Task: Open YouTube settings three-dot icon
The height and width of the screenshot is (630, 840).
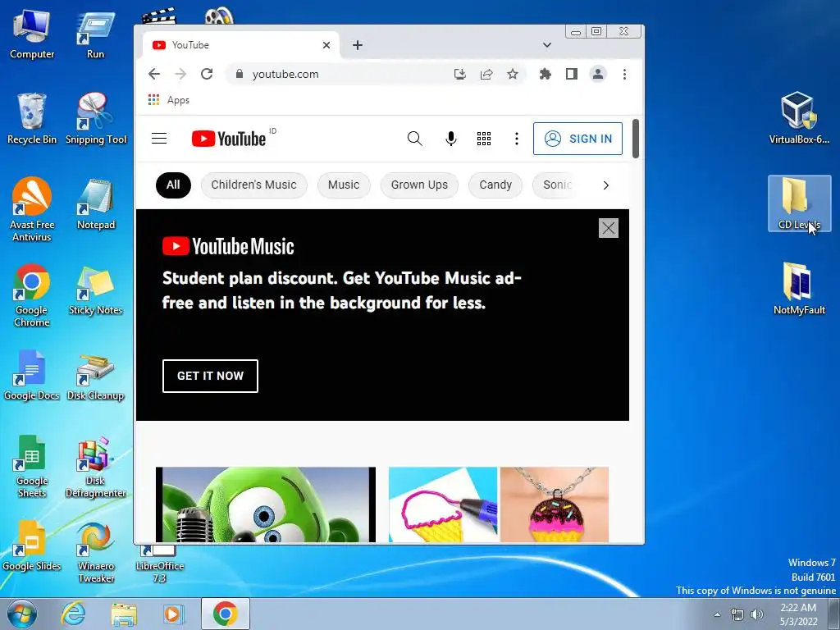Action: click(x=517, y=139)
